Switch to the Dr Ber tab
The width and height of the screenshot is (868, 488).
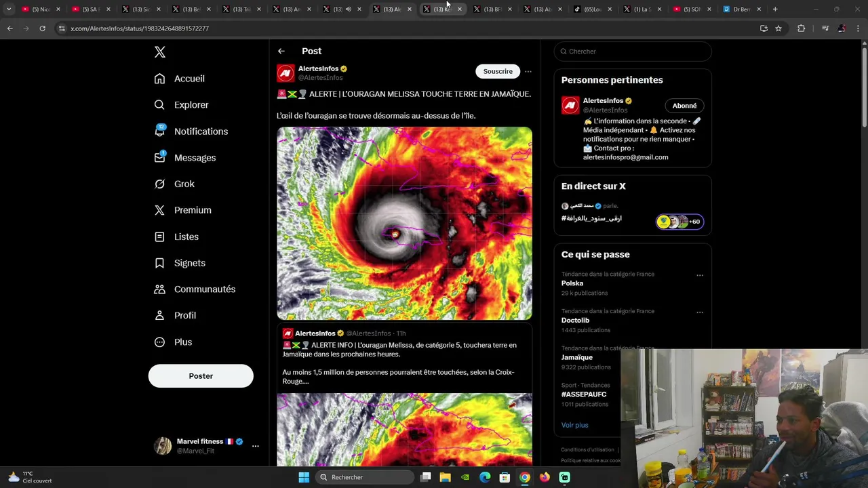pos(743,9)
